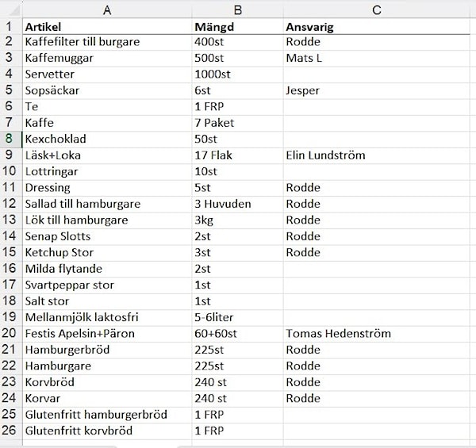Select the Mellanmjölk laktosfri cell
The width and height of the screenshot is (476, 448).
click(107, 318)
